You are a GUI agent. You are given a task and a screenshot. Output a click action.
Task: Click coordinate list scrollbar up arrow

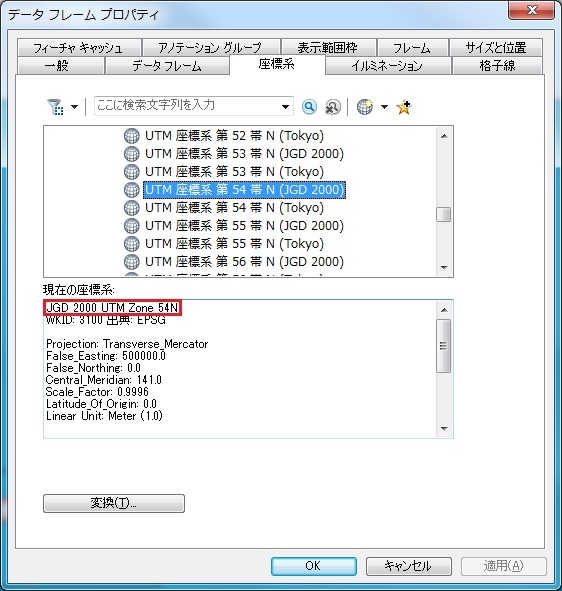click(444, 136)
